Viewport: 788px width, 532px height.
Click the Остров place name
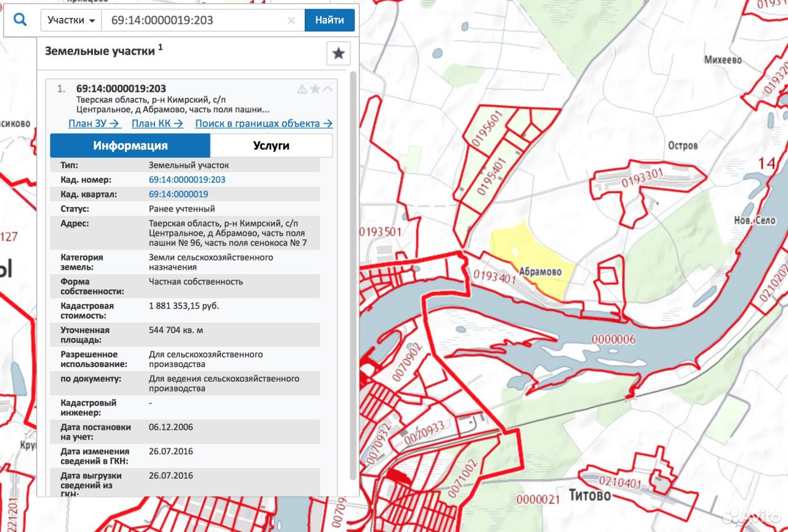[x=683, y=146]
